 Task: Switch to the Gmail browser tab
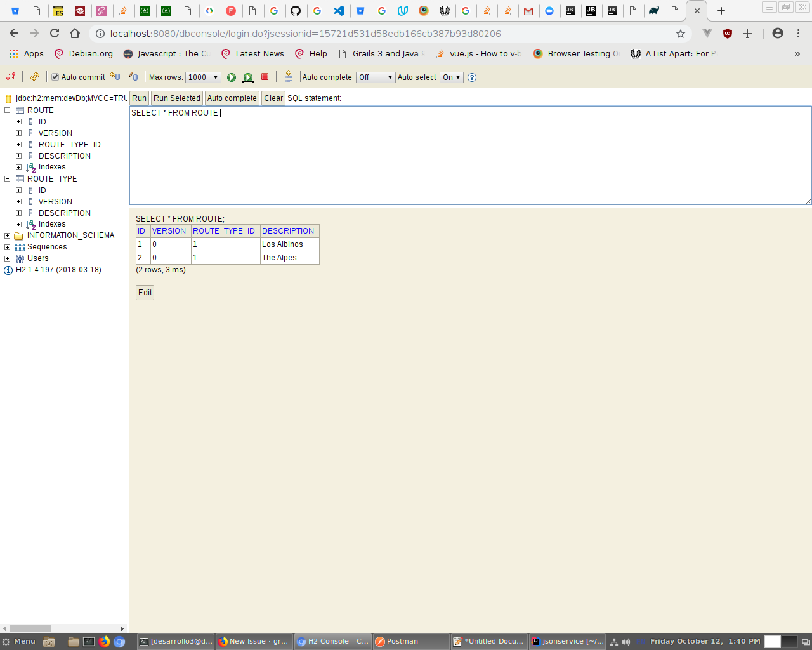[528, 11]
